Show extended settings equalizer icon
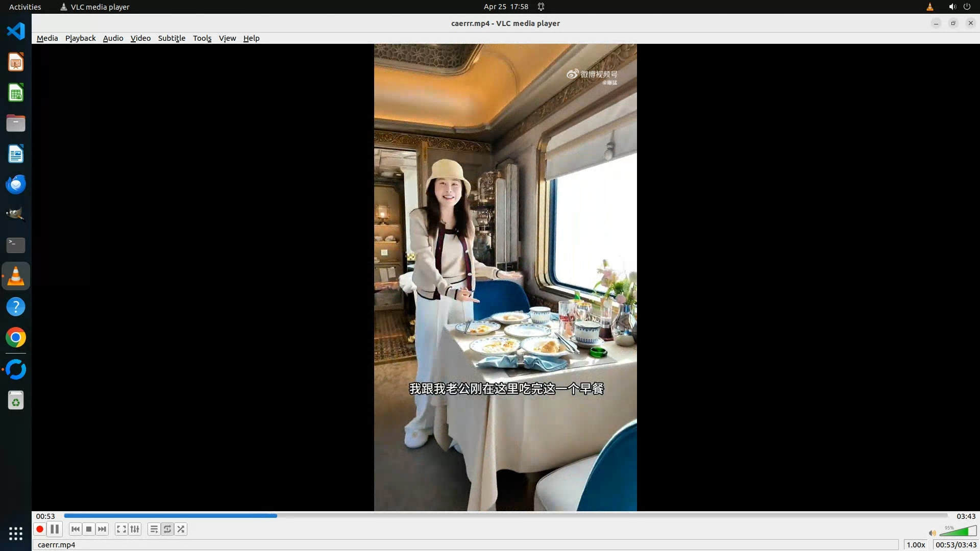 [x=135, y=529]
